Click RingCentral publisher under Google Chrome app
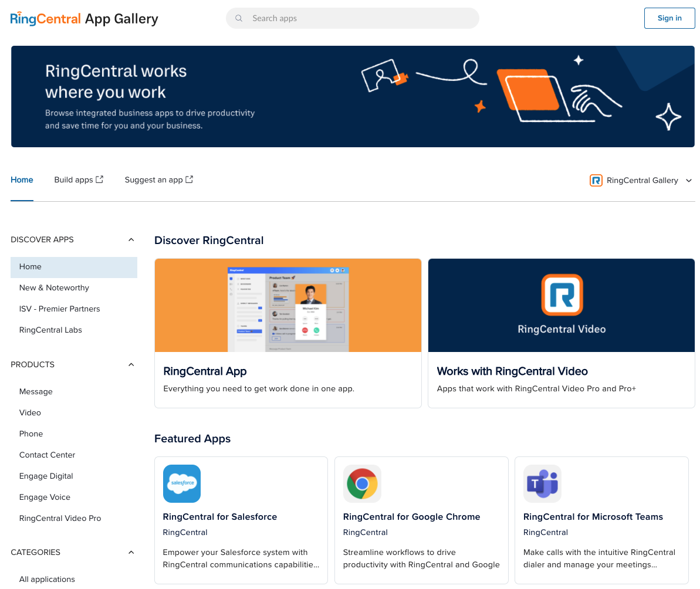The height and width of the screenshot is (589, 700). 365,532
